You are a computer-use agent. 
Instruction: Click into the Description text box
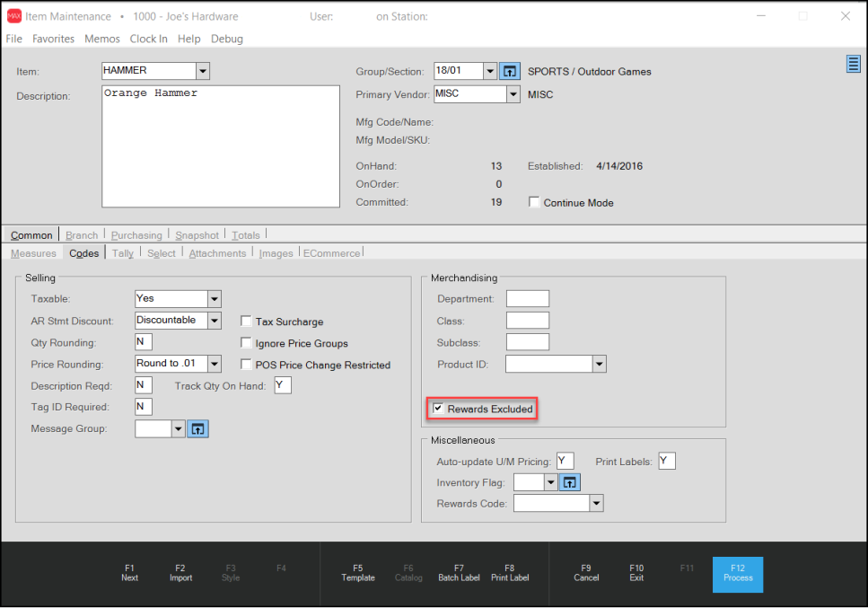click(x=221, y=146)
